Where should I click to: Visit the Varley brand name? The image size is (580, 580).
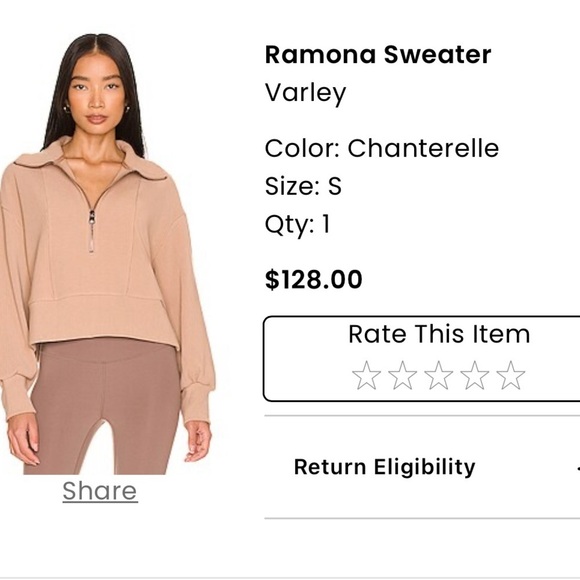[306, 92]
